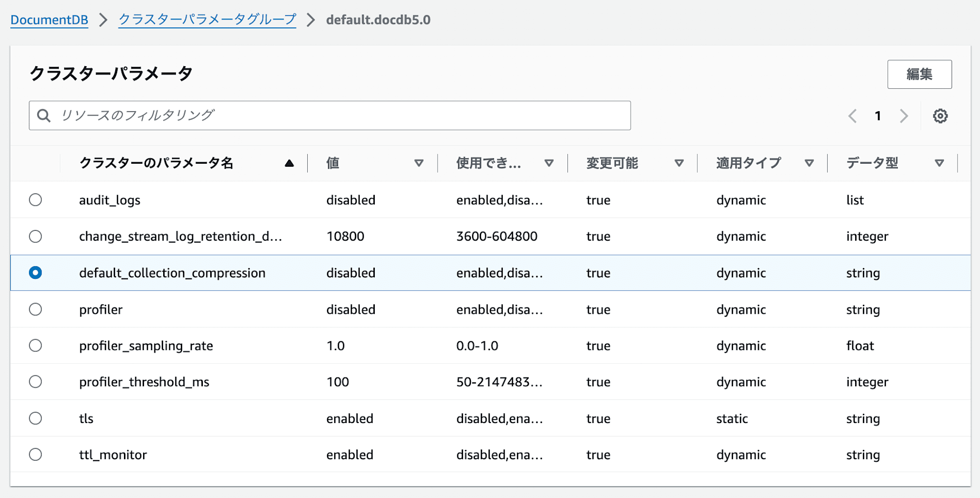Click the 編集 button
980x498 pixels.
click(x=919, y=74)
